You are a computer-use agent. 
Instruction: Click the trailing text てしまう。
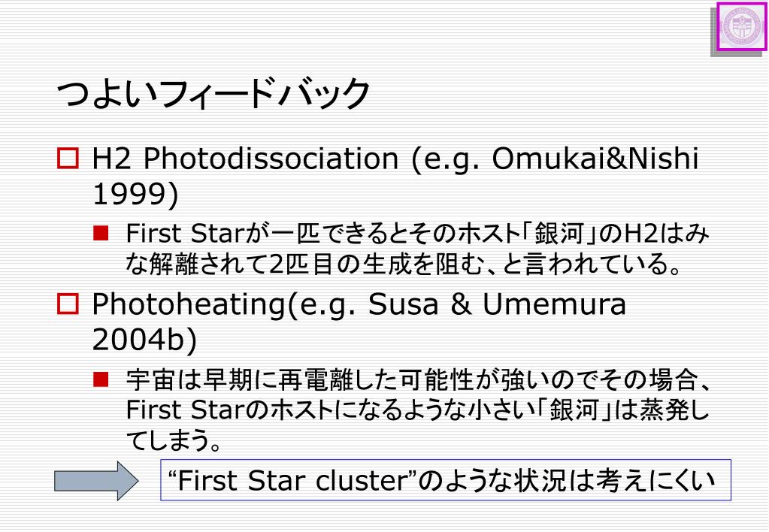[174, 440]
